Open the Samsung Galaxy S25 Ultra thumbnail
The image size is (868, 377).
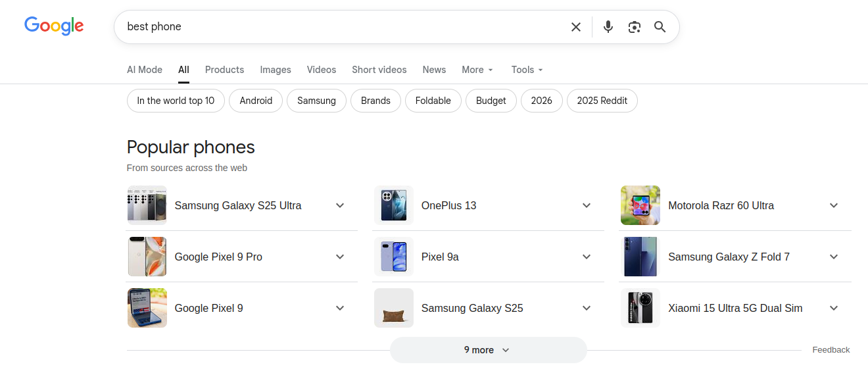pyautogui.click(x=147, y=205)
